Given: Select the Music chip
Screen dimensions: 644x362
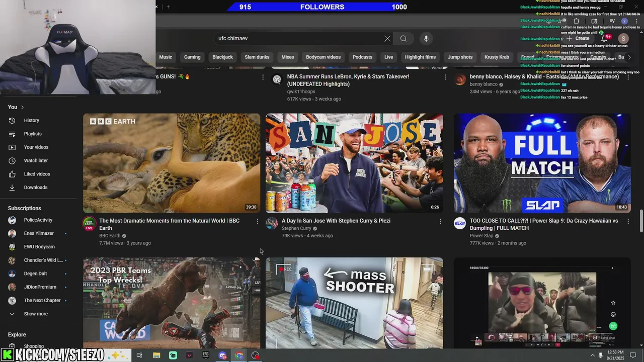Looking at the screenshot, I should 166,57.
